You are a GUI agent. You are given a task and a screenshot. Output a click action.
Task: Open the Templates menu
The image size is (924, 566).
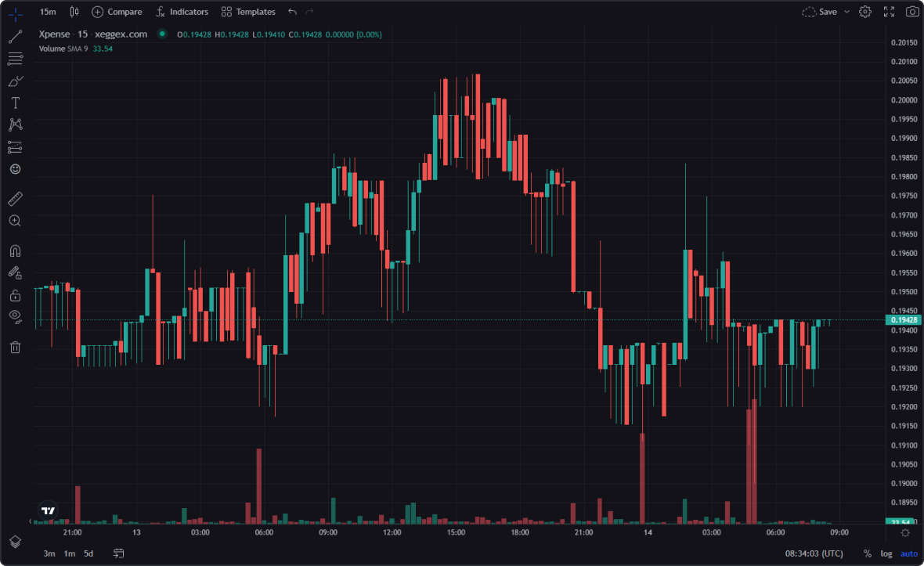click(248, 12)
